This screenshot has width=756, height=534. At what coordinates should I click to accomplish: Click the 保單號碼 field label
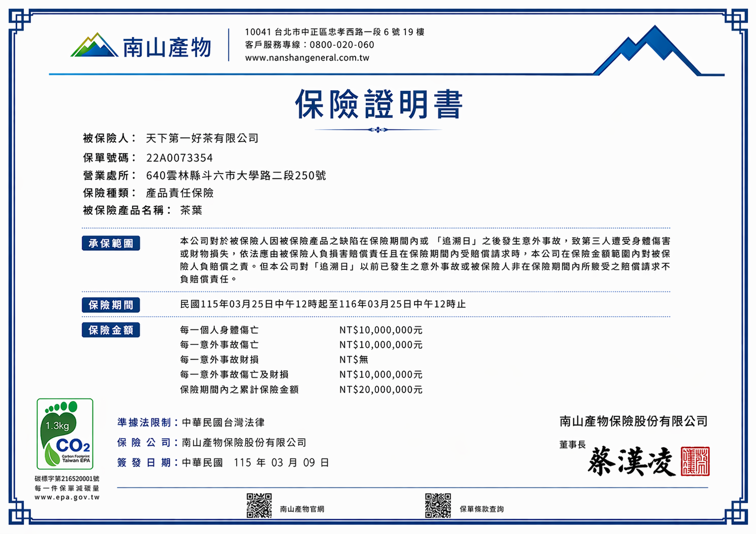(x=109, y=158)
